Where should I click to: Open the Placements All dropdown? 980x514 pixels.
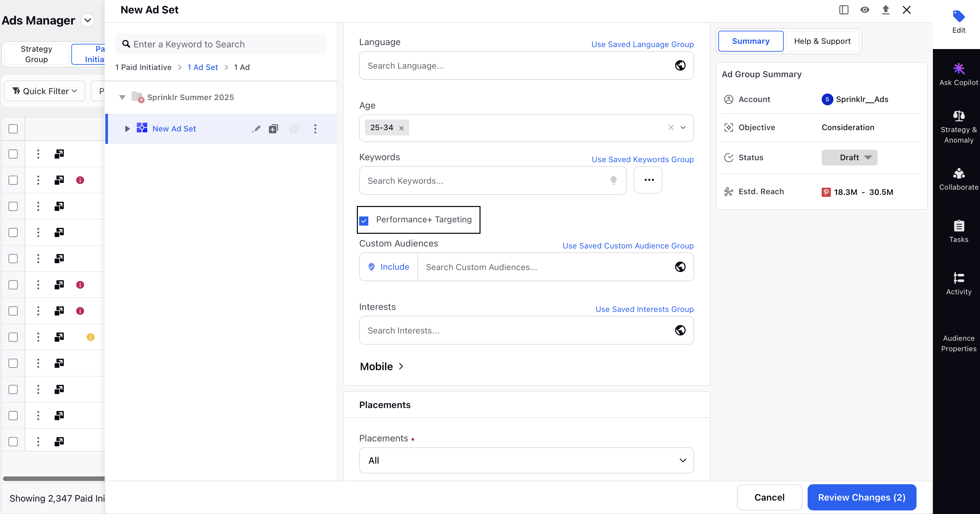(x=526, y=460)
